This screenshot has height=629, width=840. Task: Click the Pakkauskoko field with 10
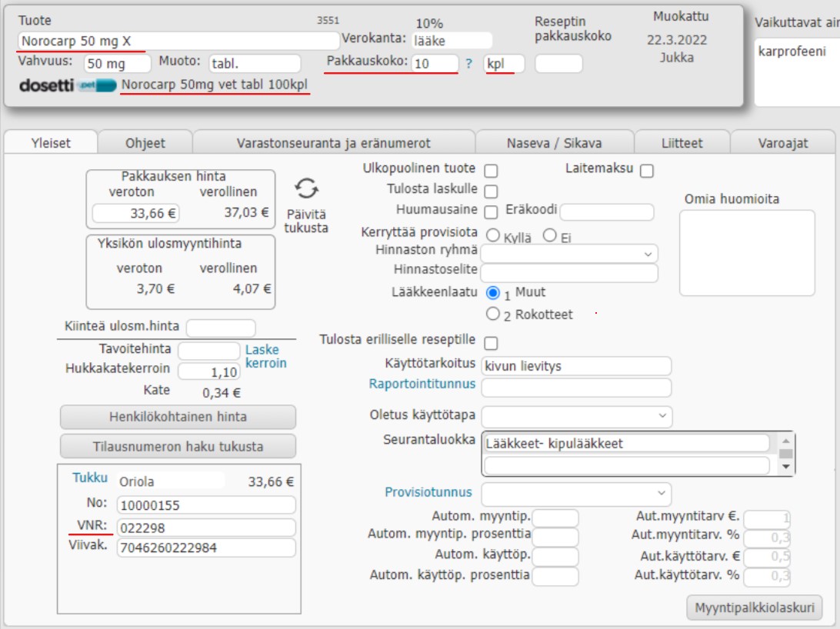(435, 64)
